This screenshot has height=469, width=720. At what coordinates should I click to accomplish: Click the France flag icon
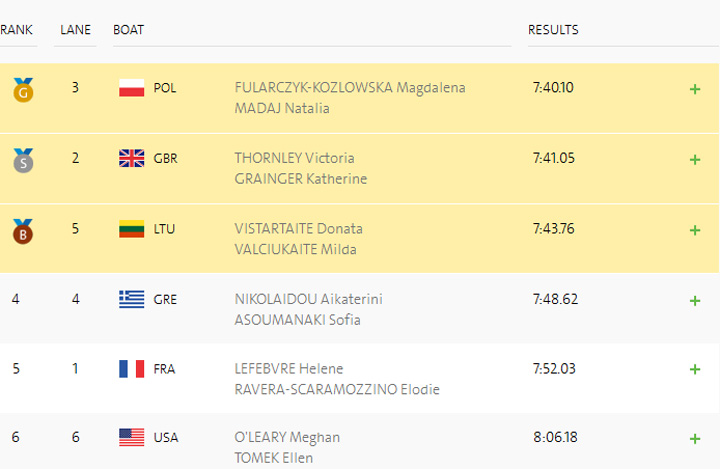131,369
